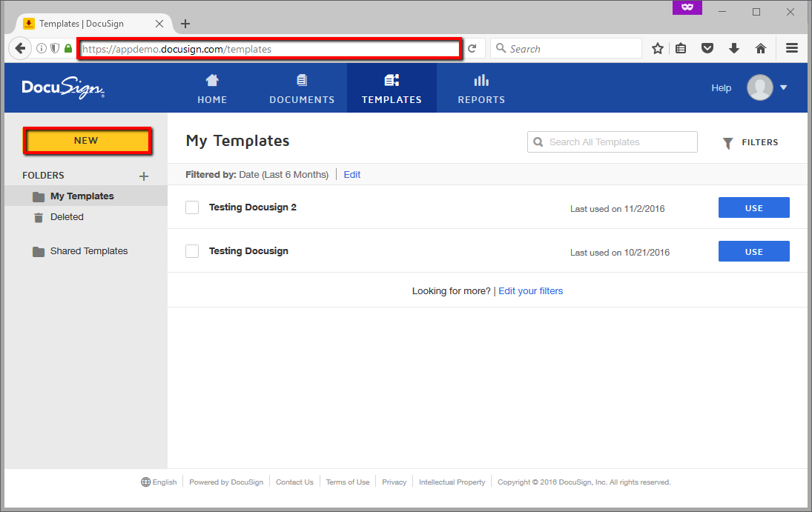The height and width of the screenshot is (512, 812).
Task: Click USE for Testing Docusign 2
Action: pyautogui.click(x=753, y=208)
